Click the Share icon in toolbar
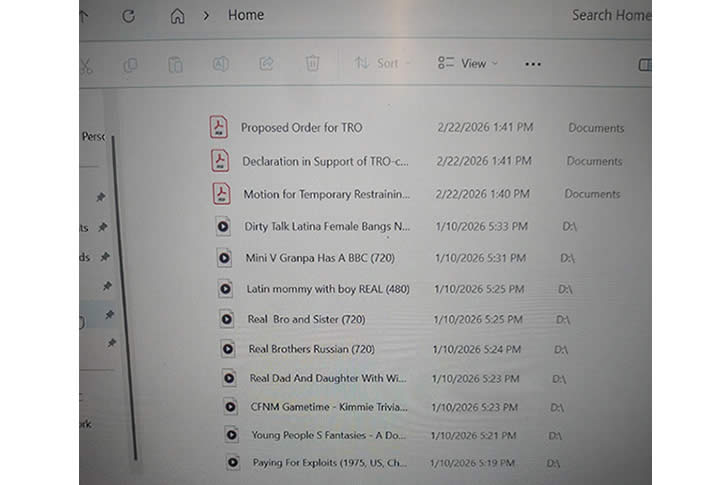728x485 pixels. [x=266, y=64]
